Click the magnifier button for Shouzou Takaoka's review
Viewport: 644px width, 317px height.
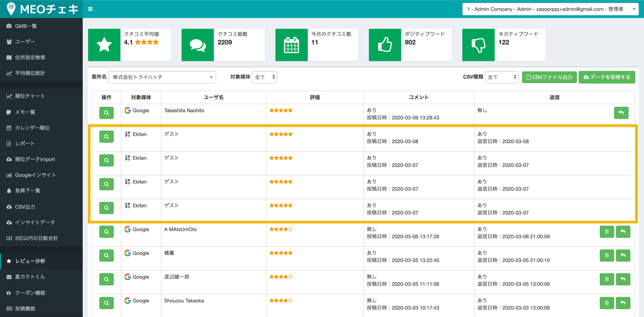(106, 303)
